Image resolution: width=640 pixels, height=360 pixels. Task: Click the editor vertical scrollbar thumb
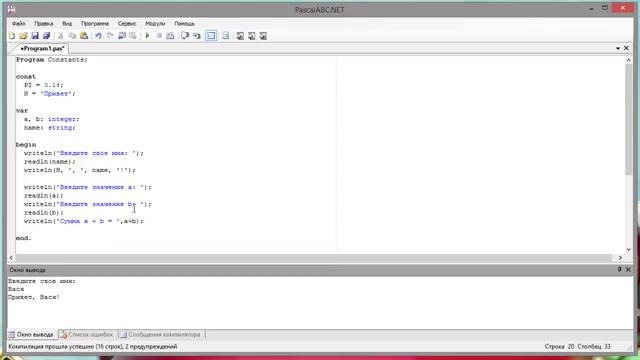[x=629, y=120]
